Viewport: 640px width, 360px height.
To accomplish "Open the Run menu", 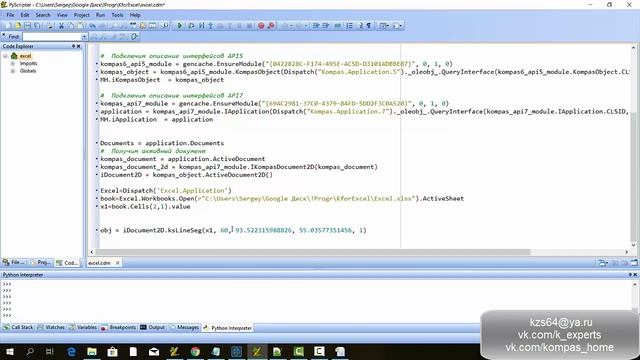I will tap(100, 15).
